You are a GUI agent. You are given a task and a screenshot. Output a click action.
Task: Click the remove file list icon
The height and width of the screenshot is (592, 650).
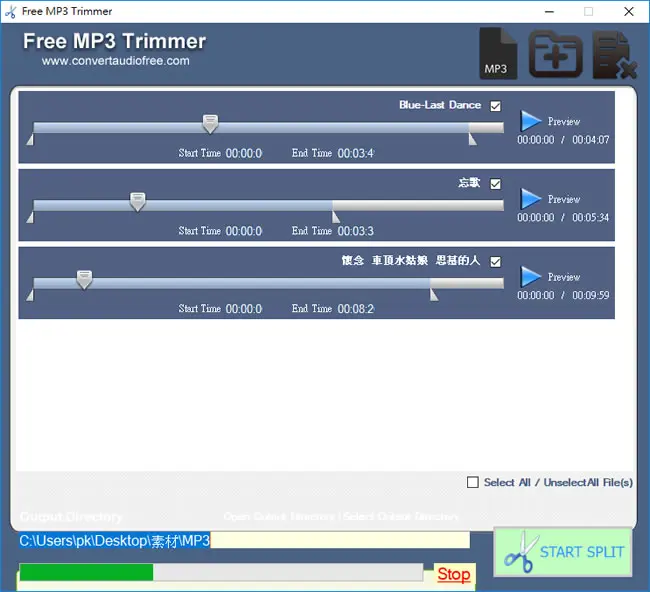tap(614, 54)
